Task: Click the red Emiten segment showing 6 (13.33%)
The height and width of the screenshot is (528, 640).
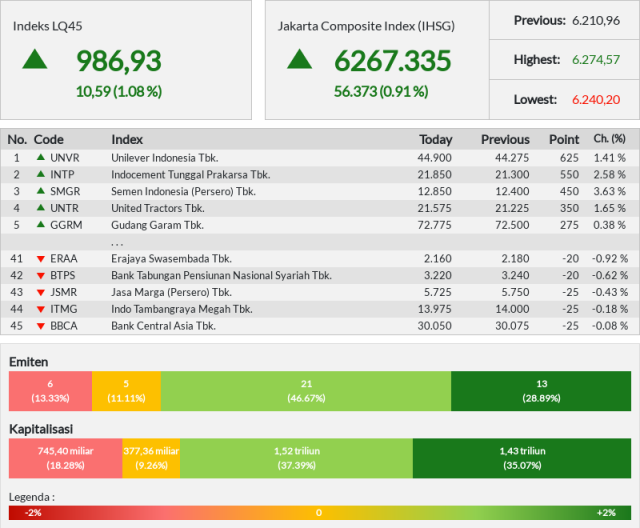Action: click(x=51, y=391)
